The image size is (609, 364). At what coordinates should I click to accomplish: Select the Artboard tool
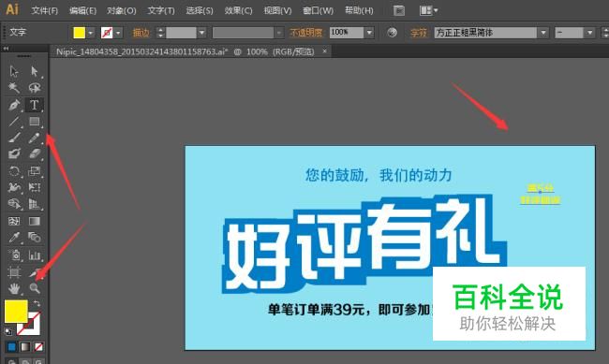(14, 272)
